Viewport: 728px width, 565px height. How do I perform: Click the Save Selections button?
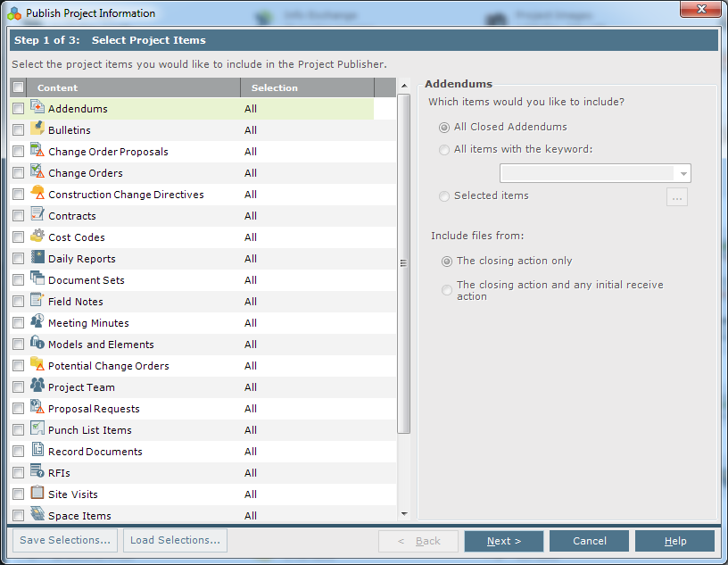pos(65,540)
